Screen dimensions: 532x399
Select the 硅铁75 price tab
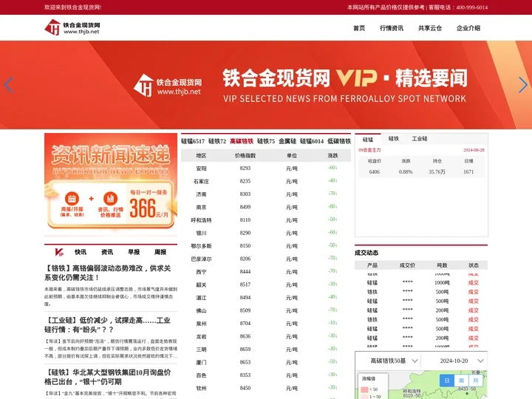266,141
